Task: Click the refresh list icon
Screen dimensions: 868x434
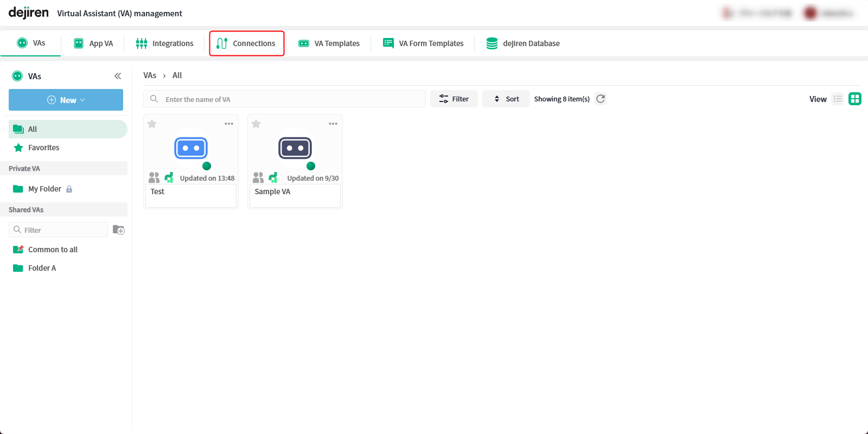Action: tap(601, 99)
